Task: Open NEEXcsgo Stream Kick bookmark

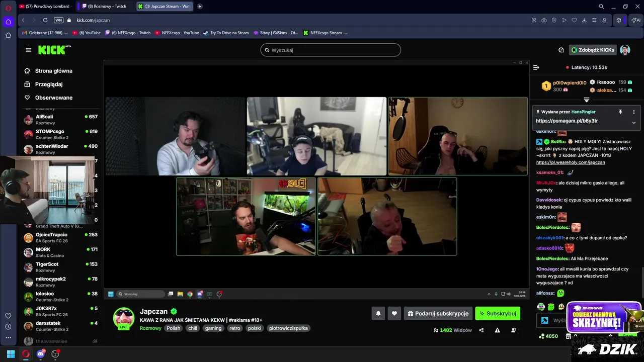Action: coord(326,33)
